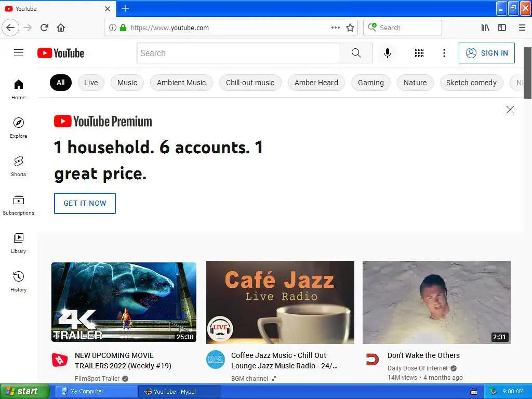Select the All filter chip
Image resolution: width=532 pixels, height=399 pixels.
[61, 83]
